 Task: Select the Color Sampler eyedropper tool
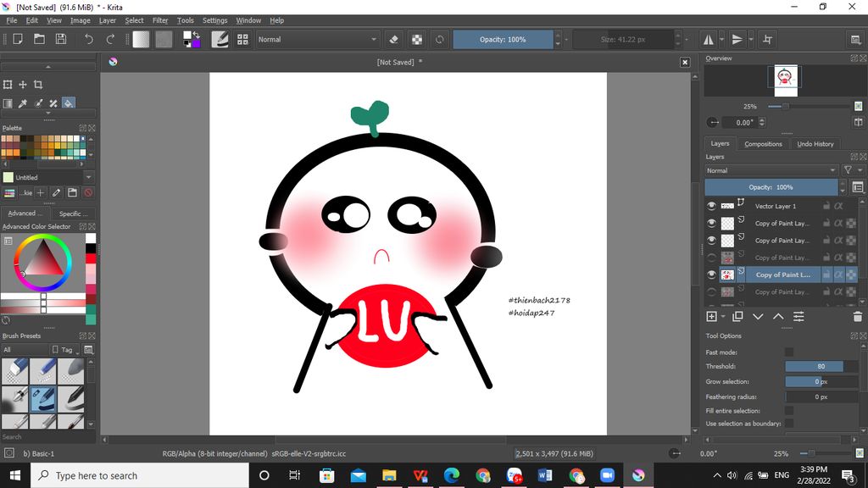click(x=23, y=103)
